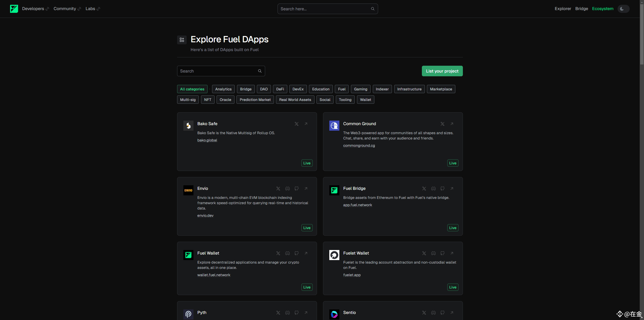This screenshot has width=644, height=320.
Task: Select the All categories filter
Action: (192, 89)
